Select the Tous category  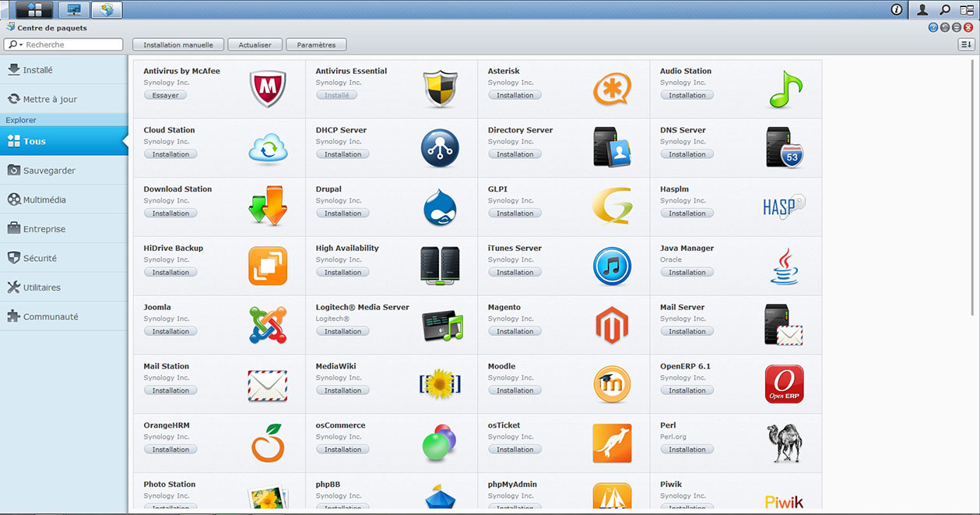coord(64,141)
